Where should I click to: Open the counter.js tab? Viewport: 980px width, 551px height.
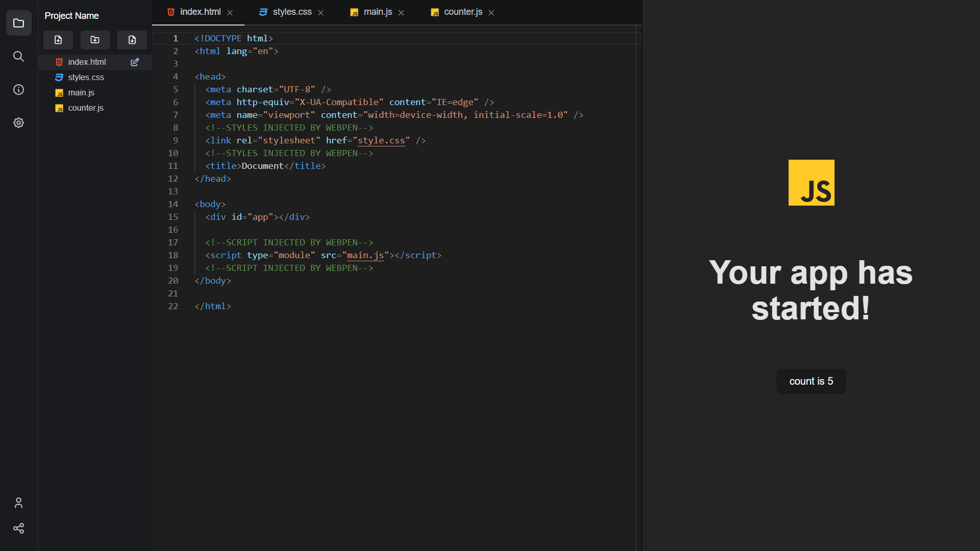tap(462, 12)
